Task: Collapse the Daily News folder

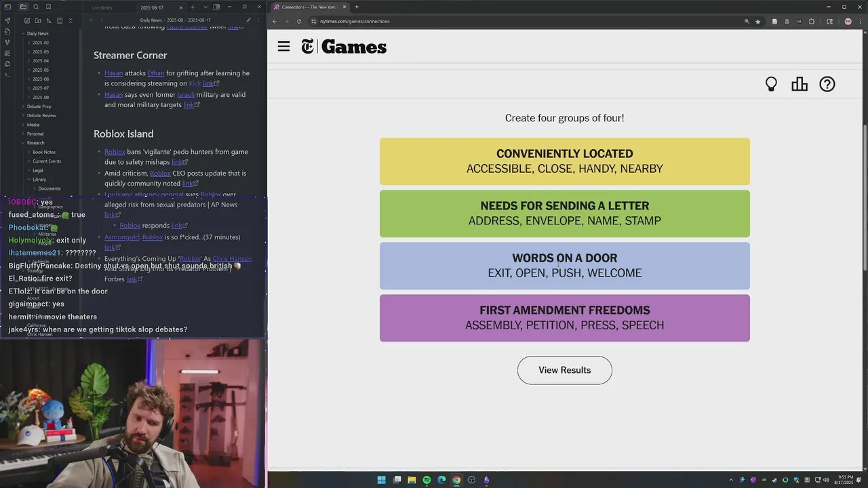Action: coord(23,33)
